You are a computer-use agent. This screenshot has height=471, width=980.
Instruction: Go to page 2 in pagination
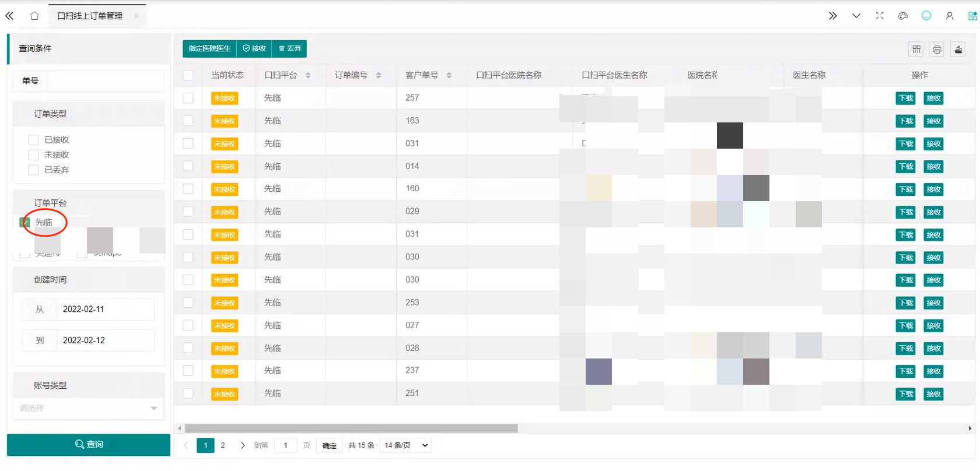[x=223, y=445]
